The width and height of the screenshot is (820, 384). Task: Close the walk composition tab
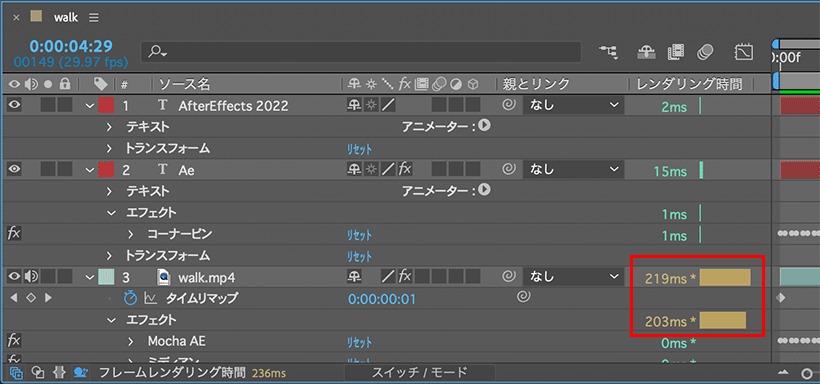16,17
